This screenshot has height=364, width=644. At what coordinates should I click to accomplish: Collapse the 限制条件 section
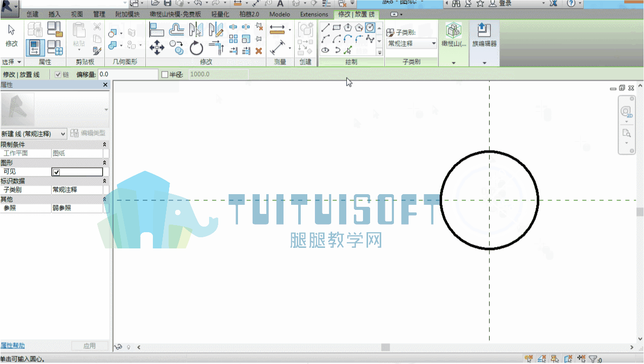[105, 144]
